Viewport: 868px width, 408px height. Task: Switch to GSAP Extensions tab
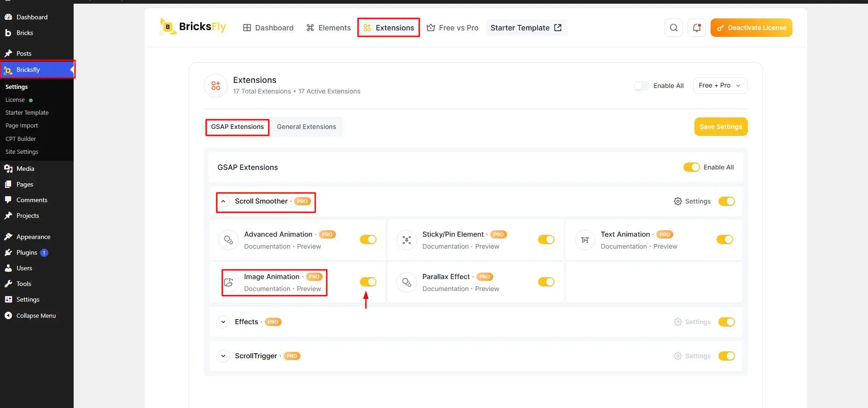pyautogui.click(x=237, y=127)
